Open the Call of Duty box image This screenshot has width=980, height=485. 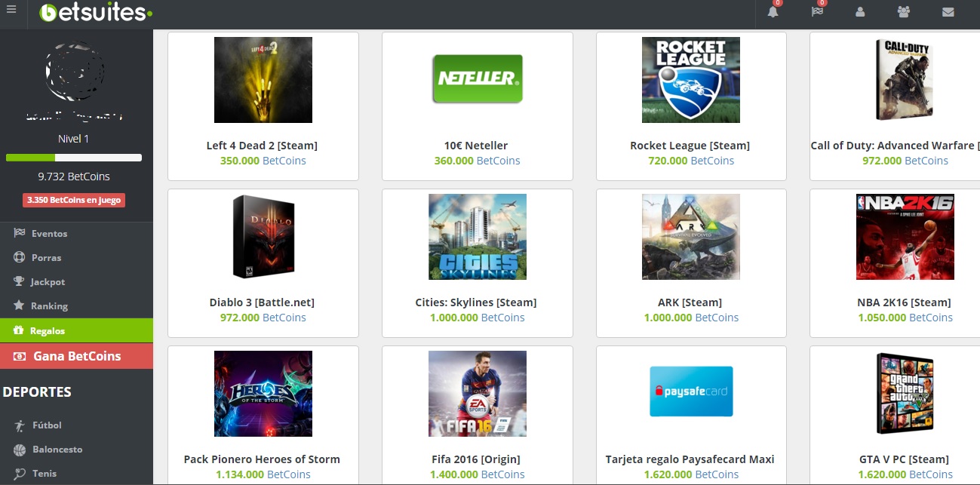905,80
